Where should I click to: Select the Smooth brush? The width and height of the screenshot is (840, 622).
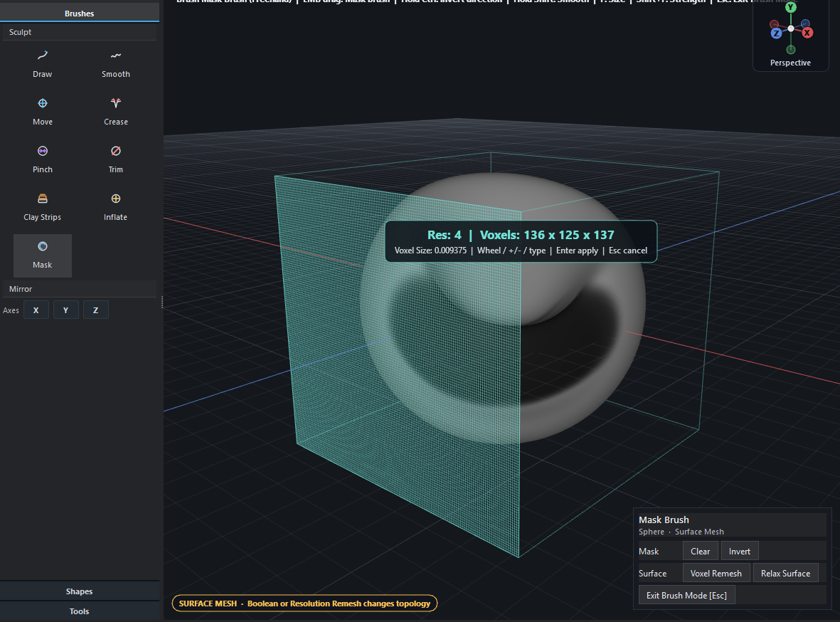tap(116, 64)
